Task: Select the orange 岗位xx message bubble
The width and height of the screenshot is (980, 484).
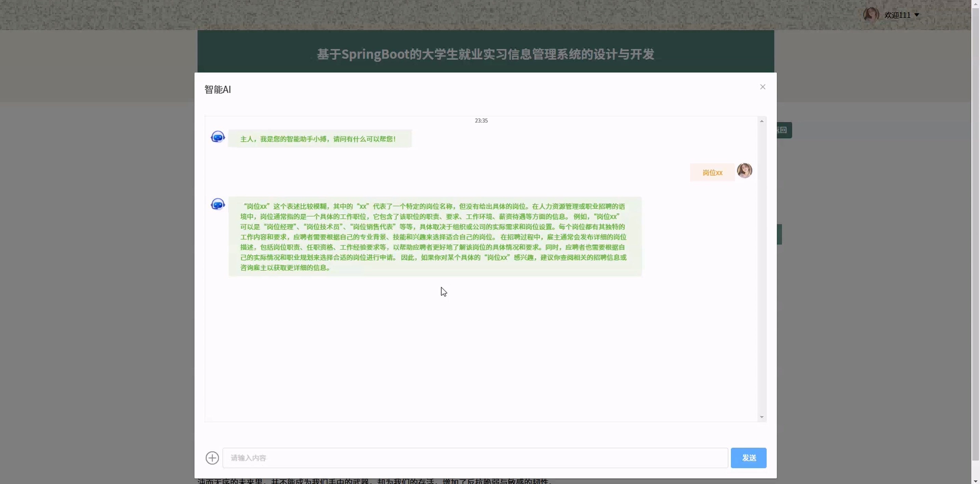Action: (712, 173)
